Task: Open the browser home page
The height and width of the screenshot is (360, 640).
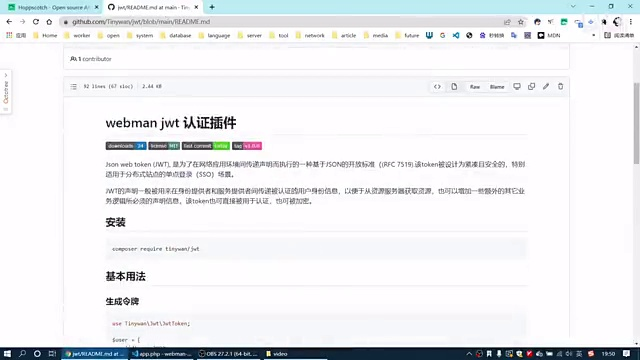Action: 49,22
